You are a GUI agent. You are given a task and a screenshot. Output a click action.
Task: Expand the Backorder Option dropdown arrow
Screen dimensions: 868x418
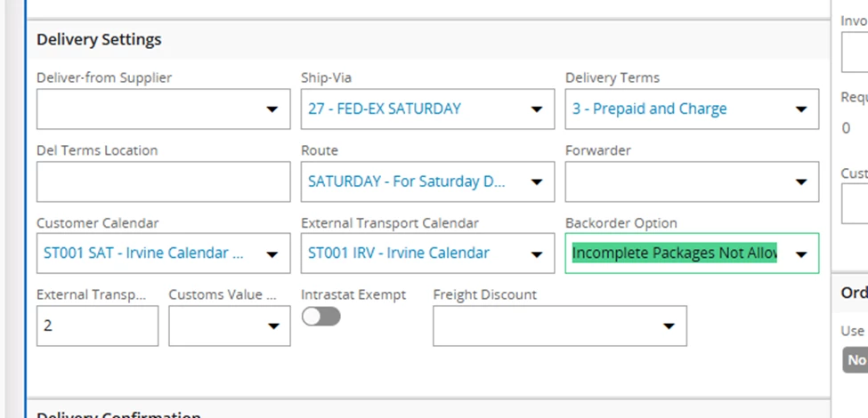click(x=800, y=254)
